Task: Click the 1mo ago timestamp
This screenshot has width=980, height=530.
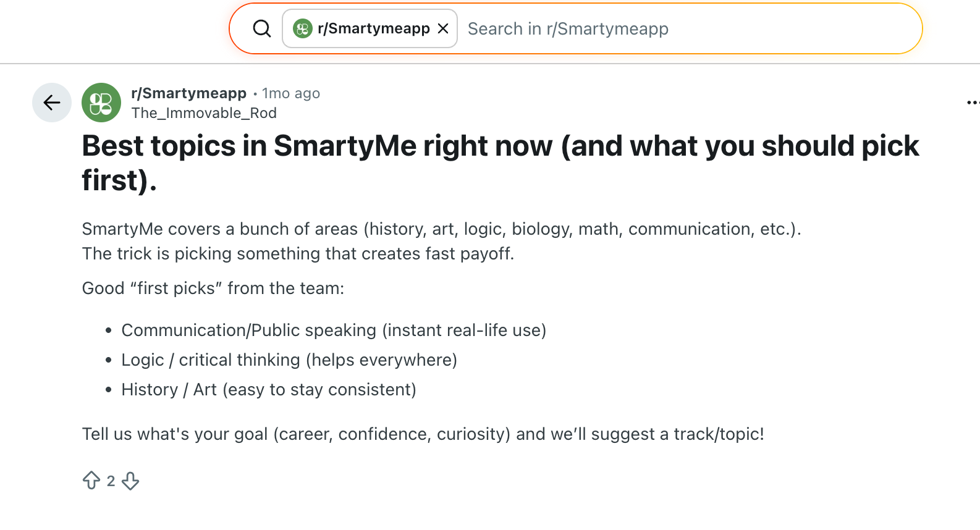Action: (291, 93)
